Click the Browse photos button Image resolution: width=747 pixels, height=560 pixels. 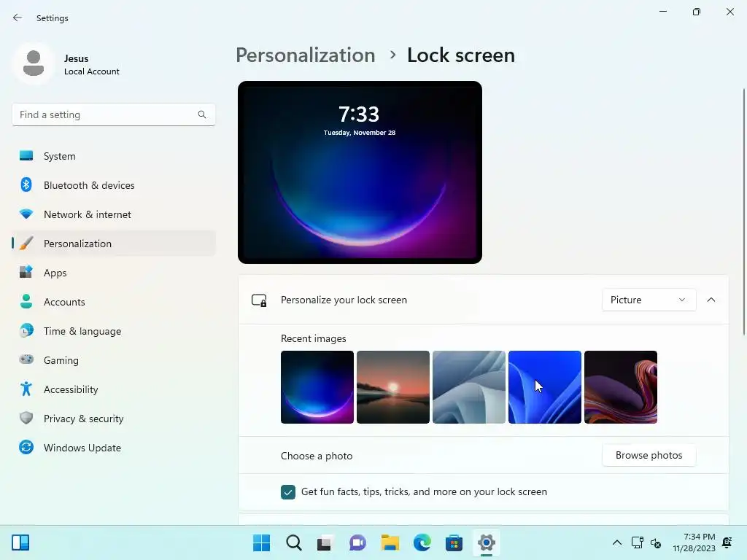pos(649,455)
